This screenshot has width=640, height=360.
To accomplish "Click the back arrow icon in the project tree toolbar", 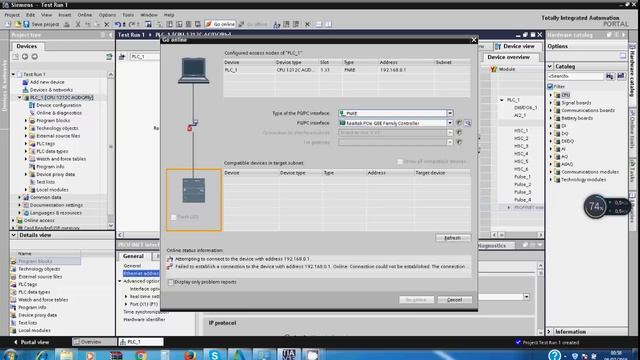I will pyautogui.click(x=25, y=57).
